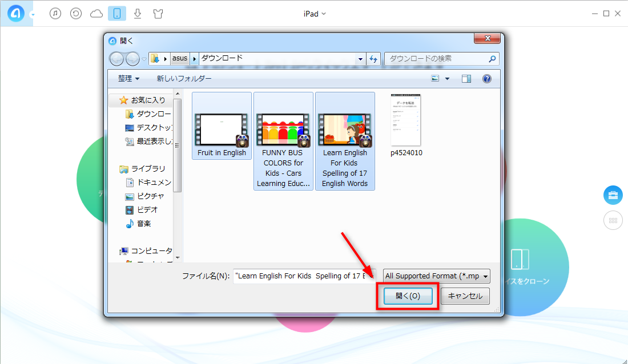Expand the view options dropdown arrow
The width and height of the screenshot is (628, 364).
coord(448,79)
